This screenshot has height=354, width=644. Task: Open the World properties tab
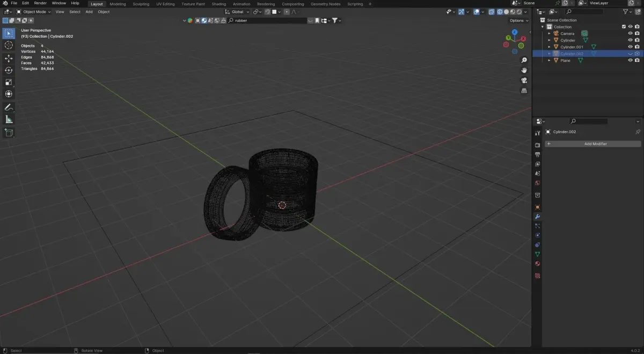coord(537,183)
